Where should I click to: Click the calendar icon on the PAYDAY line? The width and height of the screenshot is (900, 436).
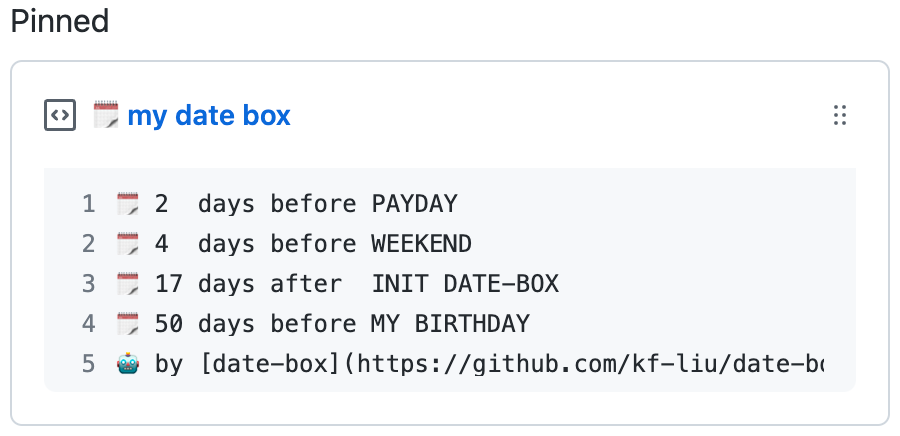(x=127, y=205)
